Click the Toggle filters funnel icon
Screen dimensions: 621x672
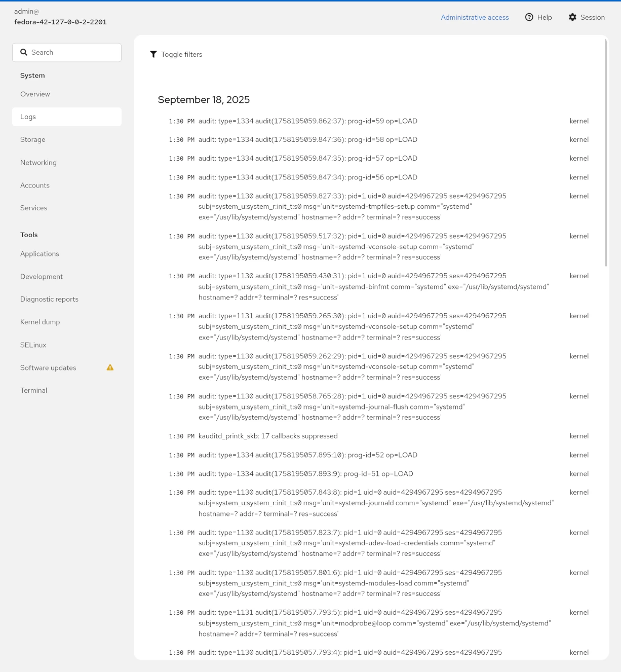click(x=153, y=54)
